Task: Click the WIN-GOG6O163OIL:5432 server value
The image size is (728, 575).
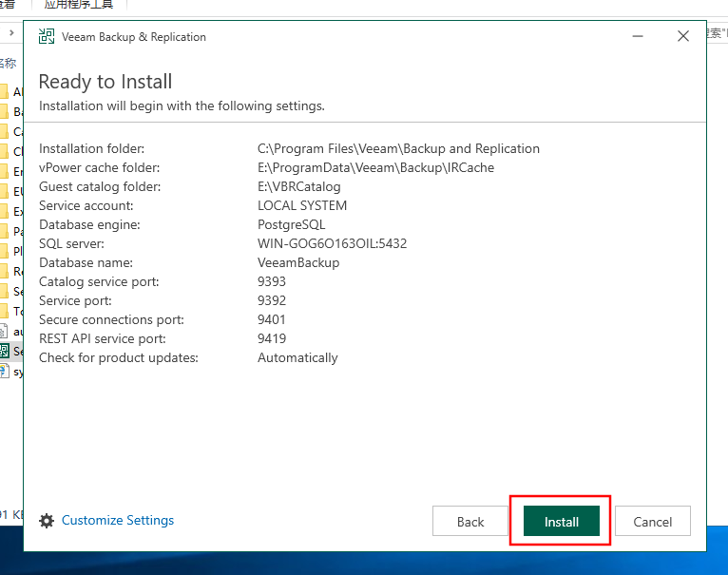Action: pos(332,244)
